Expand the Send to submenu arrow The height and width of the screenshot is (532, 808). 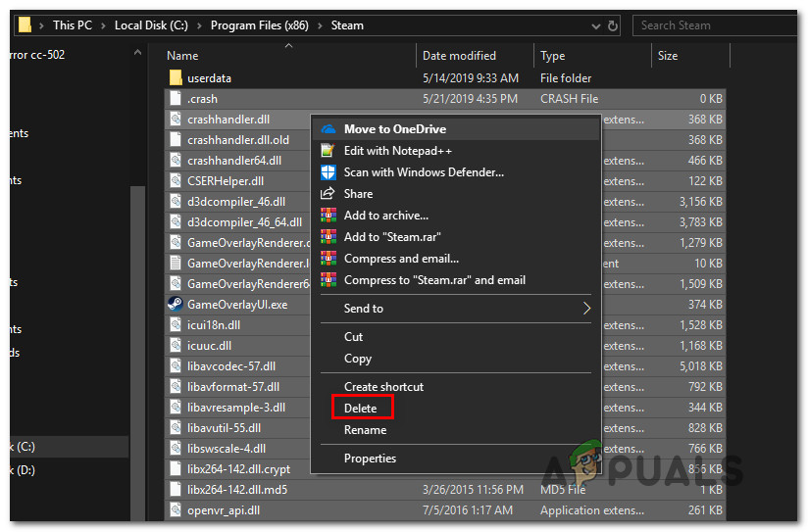point(586,309)
